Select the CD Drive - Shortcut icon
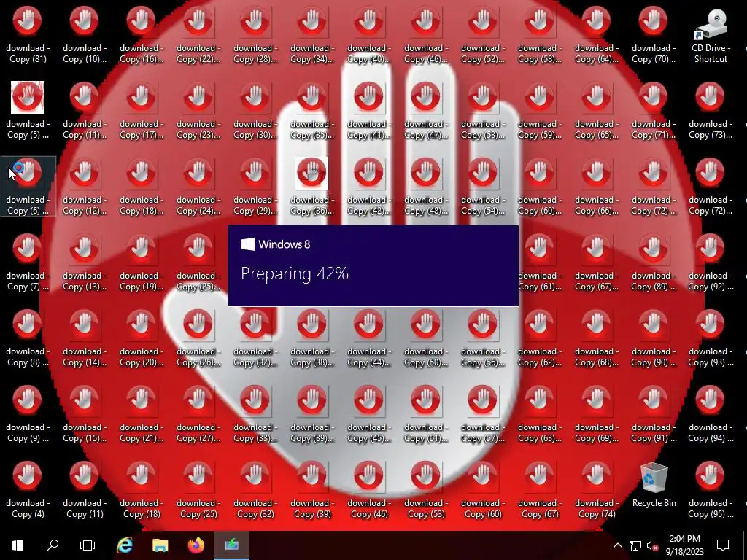Viewport: 747px width, 560px height. click(x=711, y=36)
